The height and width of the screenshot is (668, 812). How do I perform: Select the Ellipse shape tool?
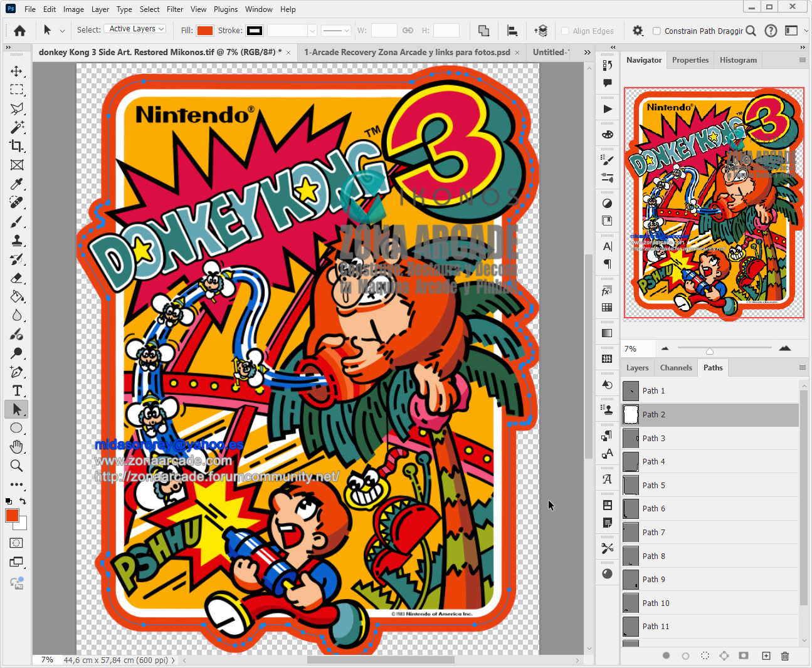[17, 428]
